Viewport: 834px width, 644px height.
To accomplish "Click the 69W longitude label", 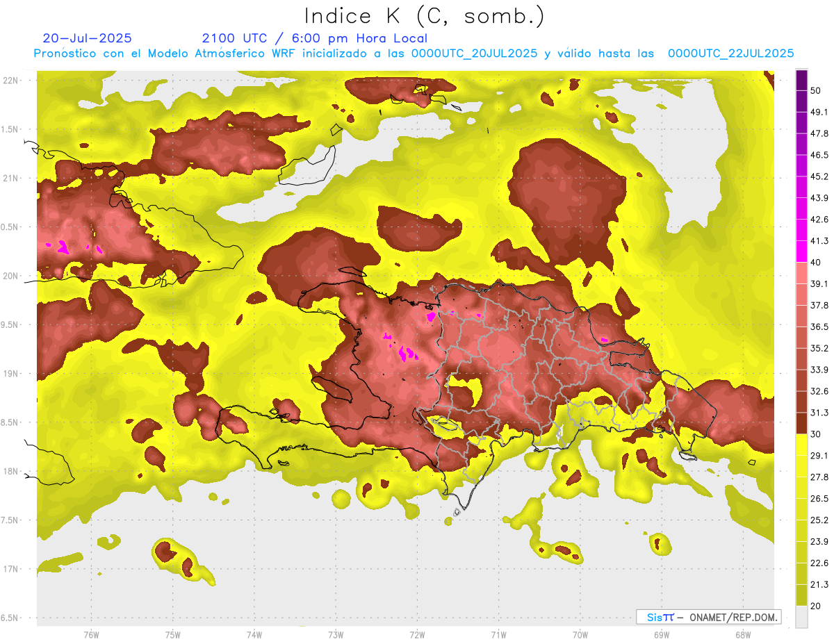I will tap(662, 635).
